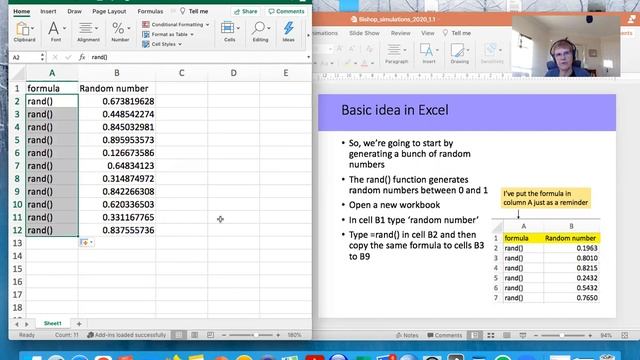This screenshot has height=360, width=640.
Task: Click Comments button in Excel
Action: pyautogui.click(x=287, y=11)
